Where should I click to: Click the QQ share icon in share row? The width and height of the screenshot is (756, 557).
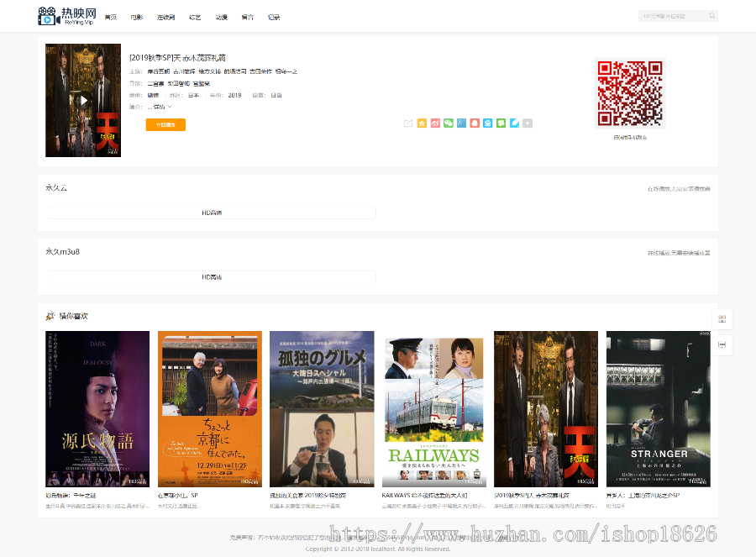tap(475, 123)
